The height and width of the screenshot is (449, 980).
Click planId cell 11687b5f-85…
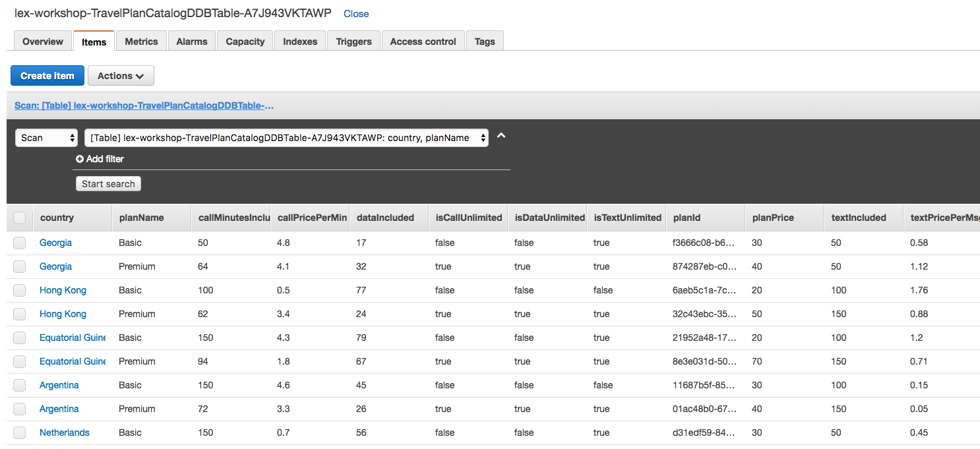coord(704,385)
